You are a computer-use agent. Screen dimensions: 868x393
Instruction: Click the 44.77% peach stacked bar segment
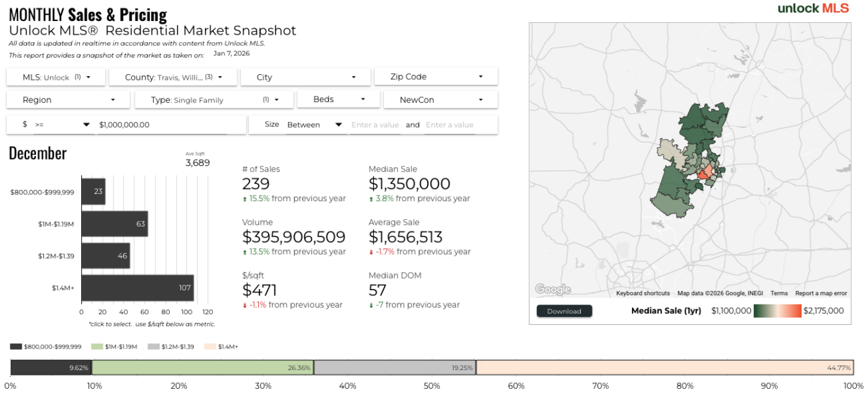(x=665, y=368)
